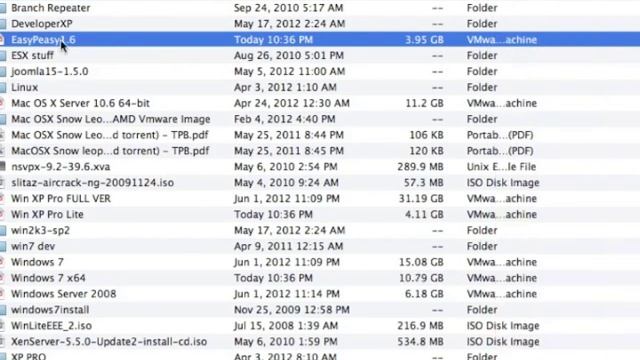Screen dimensions: 640x360
Task: Click the folder icon beside ESX stuff
Action: click(3, 56)
